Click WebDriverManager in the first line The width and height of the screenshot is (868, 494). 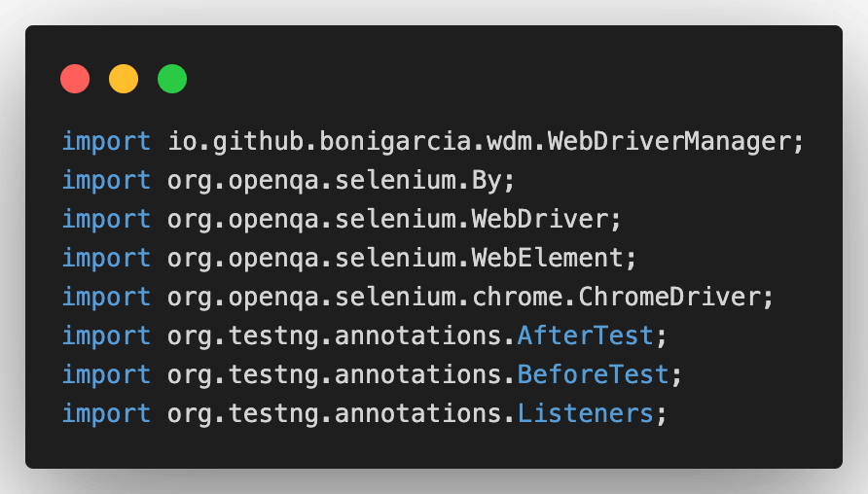click(x=669, y=141)
